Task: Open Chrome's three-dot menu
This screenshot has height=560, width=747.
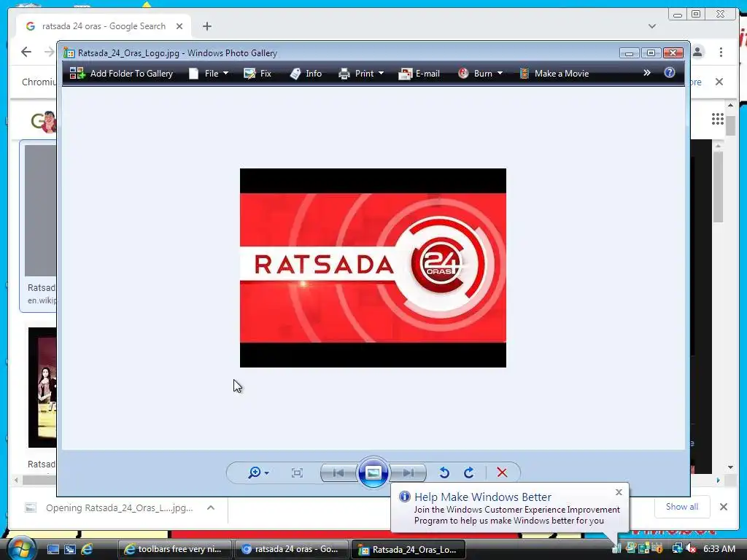Action: (x=721, y=52)
